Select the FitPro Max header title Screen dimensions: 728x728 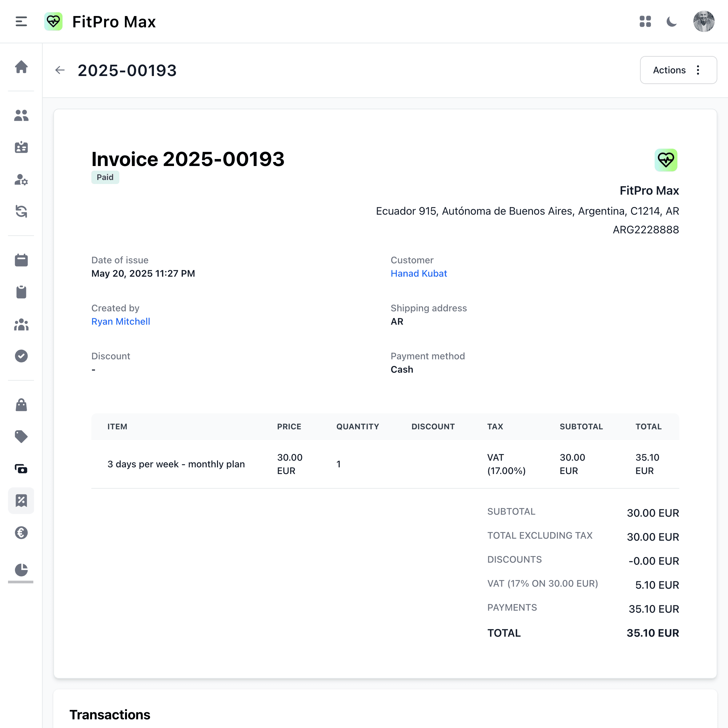click(114, 21)
